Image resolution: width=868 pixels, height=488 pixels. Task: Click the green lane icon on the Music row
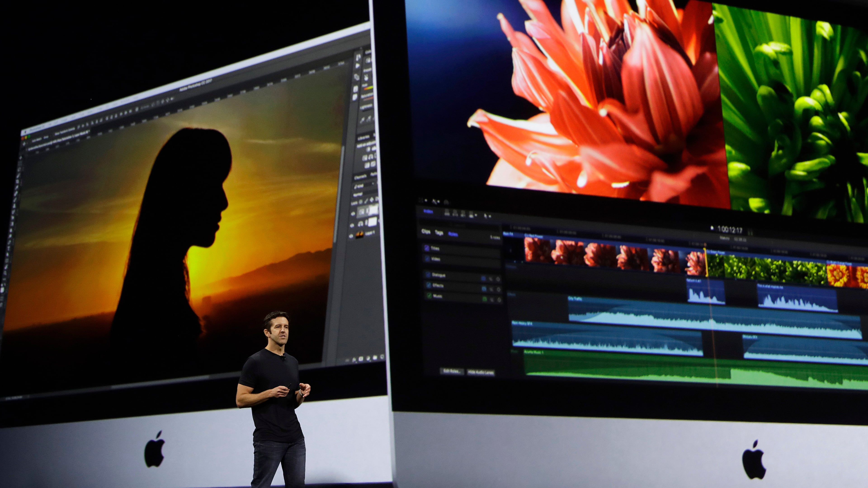(485, 299)
